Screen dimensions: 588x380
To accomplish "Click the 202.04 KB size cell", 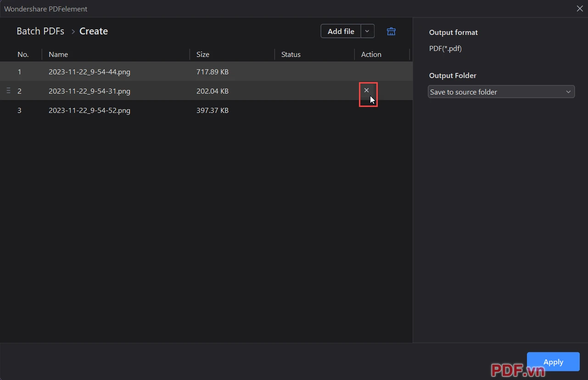I will (x=213, y=91).
